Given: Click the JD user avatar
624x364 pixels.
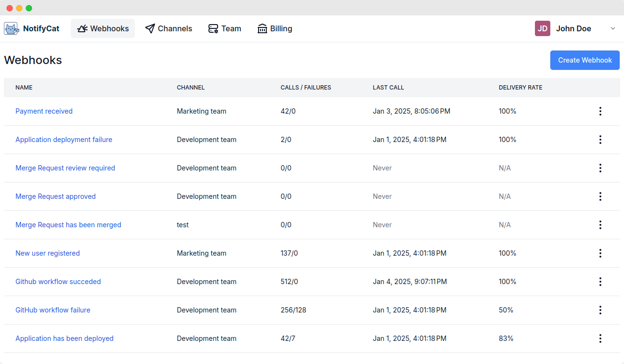Looking at the screenshot, I should (543, 28).
